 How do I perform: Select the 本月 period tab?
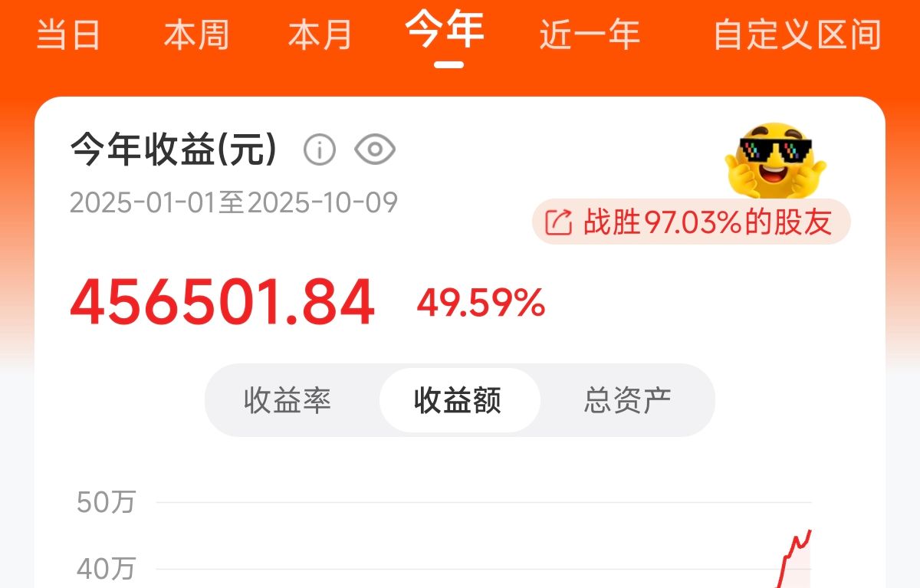coord(320,35)
